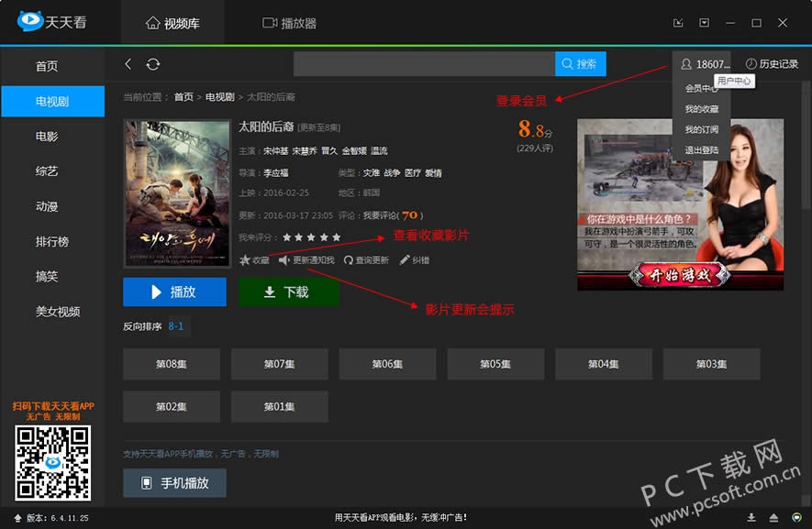Click the 电视剧 breadcrumb link
Screen dimensions: 812x529
click(219, 97)
